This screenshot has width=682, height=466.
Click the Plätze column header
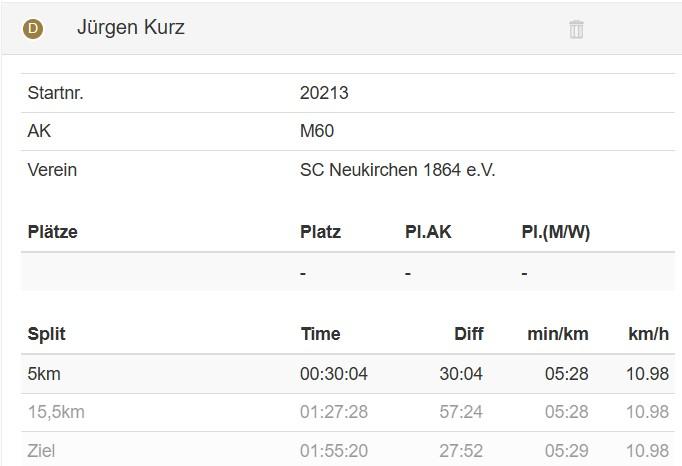53,232
